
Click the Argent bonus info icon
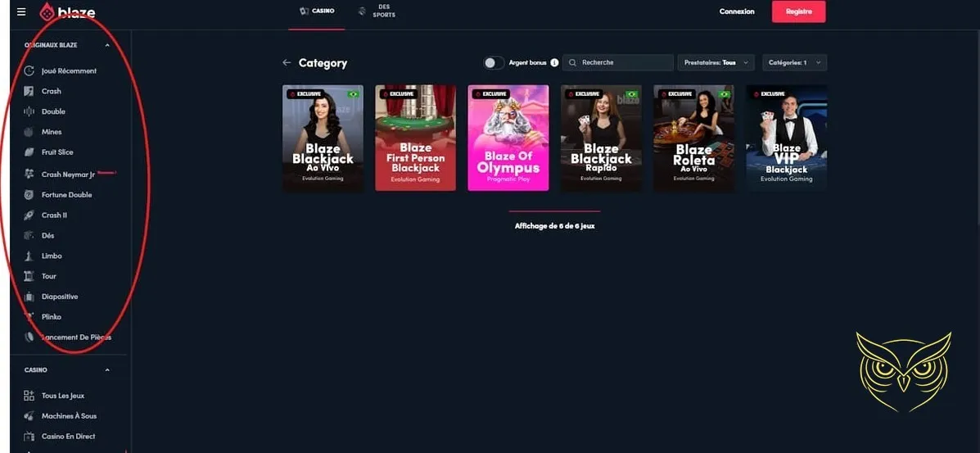554,62
